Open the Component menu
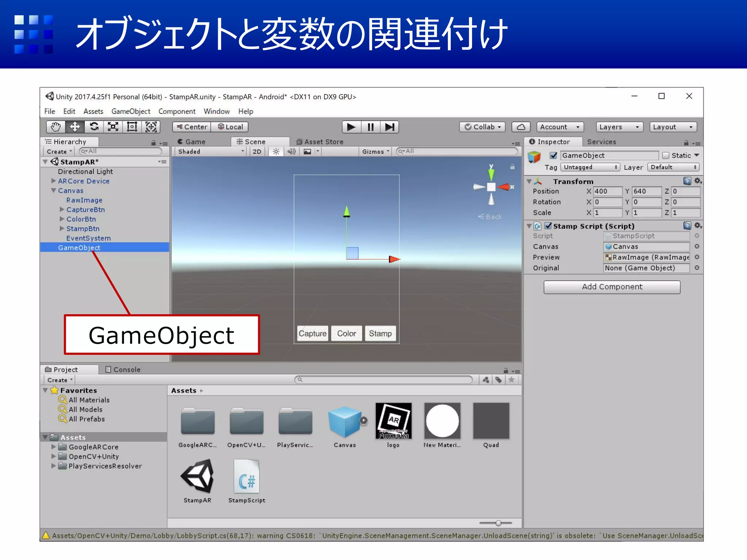Viewport: 747px width, 560px height. point(177,111)
